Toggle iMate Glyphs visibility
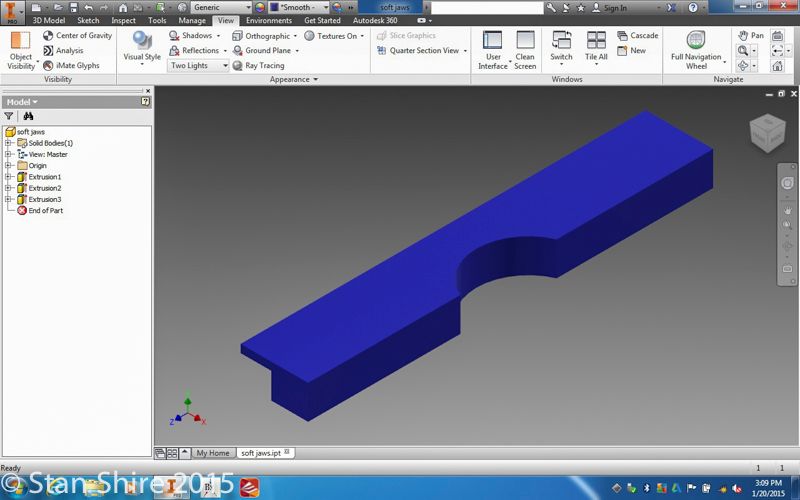The width and height of the screenshot is (800, 500). (48, 66)
